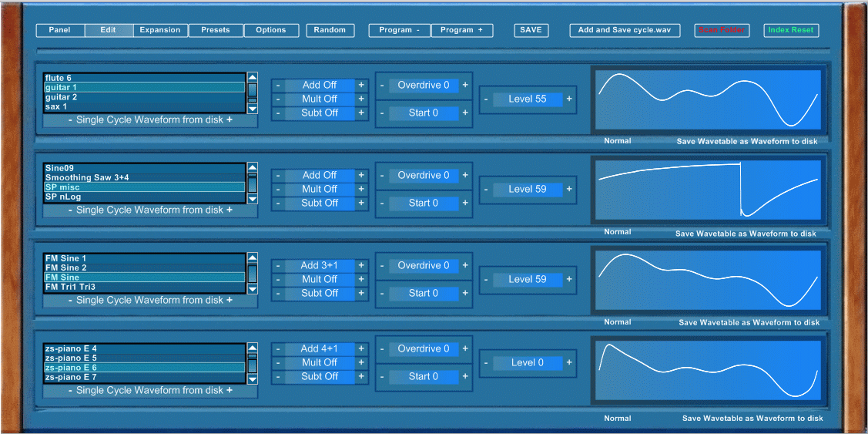This screenshot has width=868, height=434.
Task: Click 'Normal' under zs-piano waveform display
Action: click(x=617, y=418)
